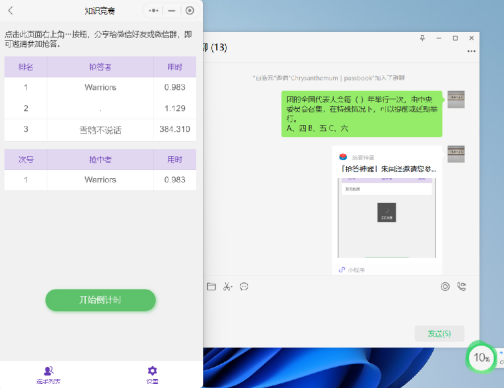Viewport: 504px width, 388px height.
Task: Pin the chat window on top
Action: point(422,38)
